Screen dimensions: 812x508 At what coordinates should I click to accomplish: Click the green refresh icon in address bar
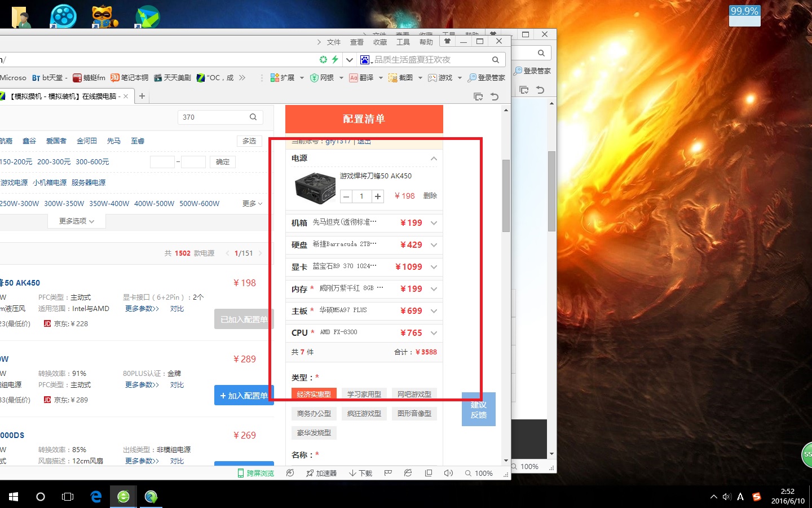[x=323, y=59]
